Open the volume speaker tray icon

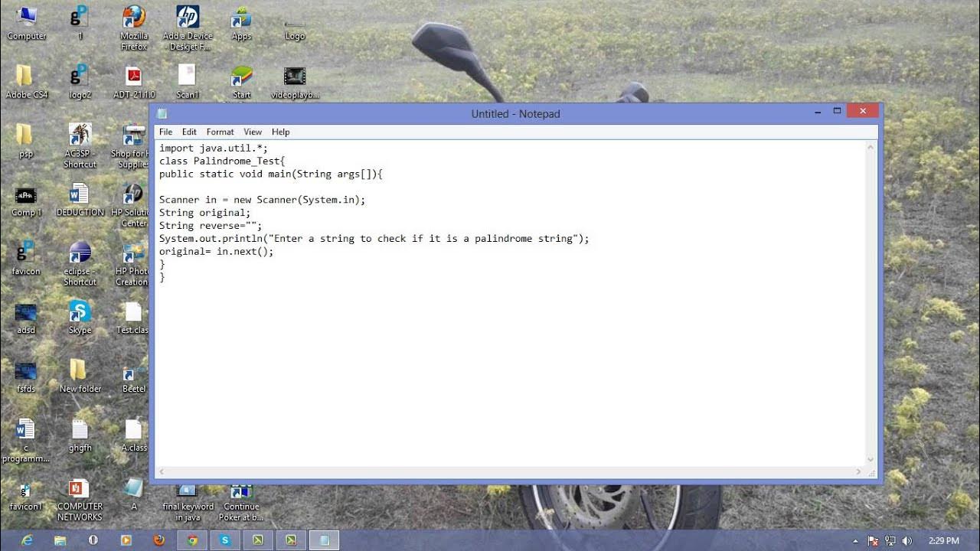point(907,540)
